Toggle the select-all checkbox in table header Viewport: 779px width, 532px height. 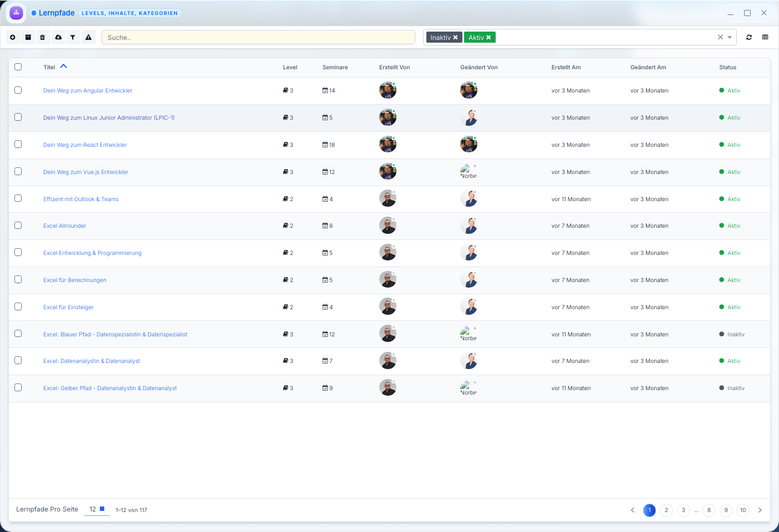point(18,67)
